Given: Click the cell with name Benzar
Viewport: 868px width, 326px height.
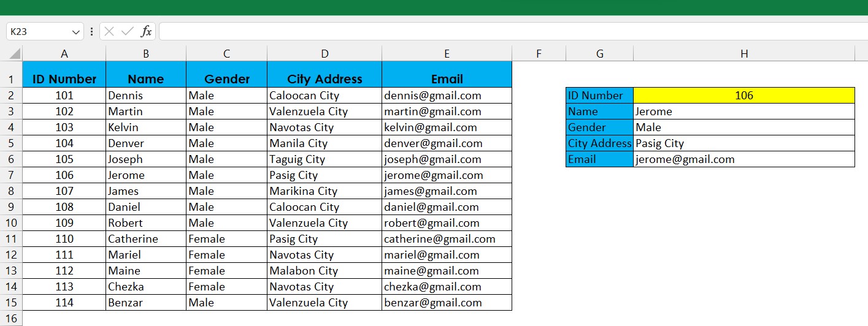Looking at the screenshot, I should [x=146, y=303].
